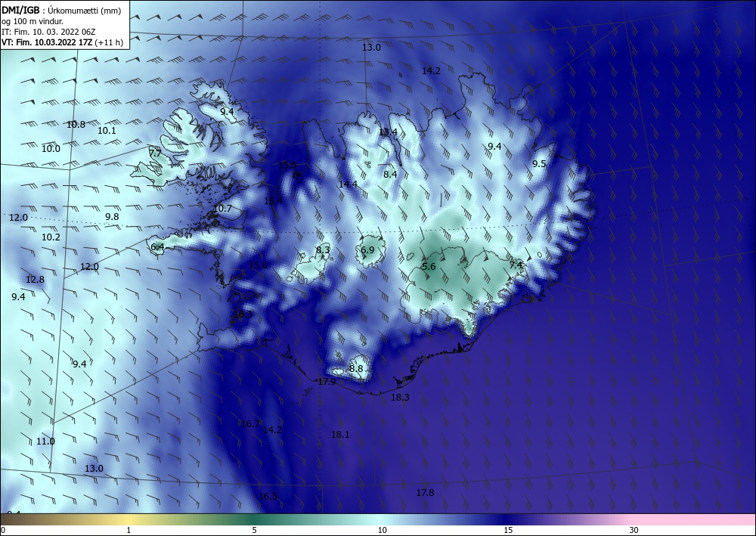Click the 7.4 value label
Screen dimensions: 756x536
coord(516,265)
